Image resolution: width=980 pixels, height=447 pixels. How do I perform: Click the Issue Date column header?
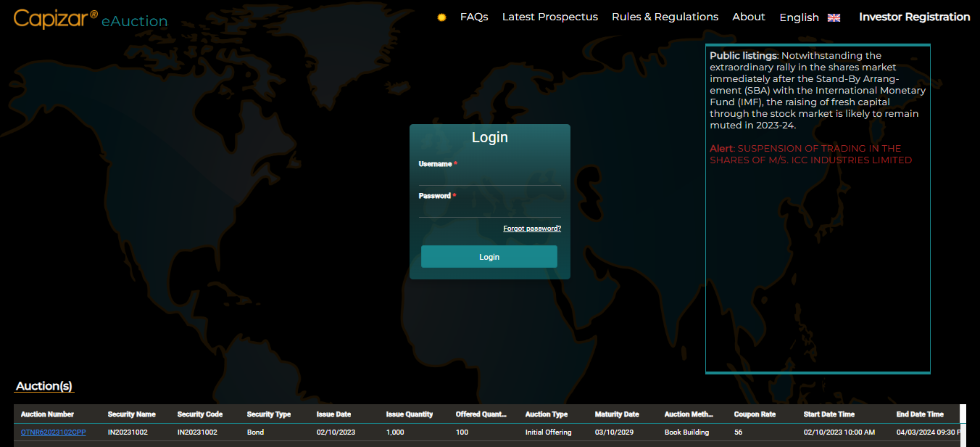(333, 414)
